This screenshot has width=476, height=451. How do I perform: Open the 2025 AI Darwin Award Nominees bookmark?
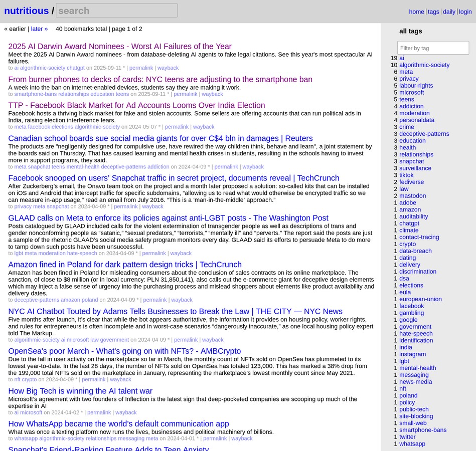(120, 46)
